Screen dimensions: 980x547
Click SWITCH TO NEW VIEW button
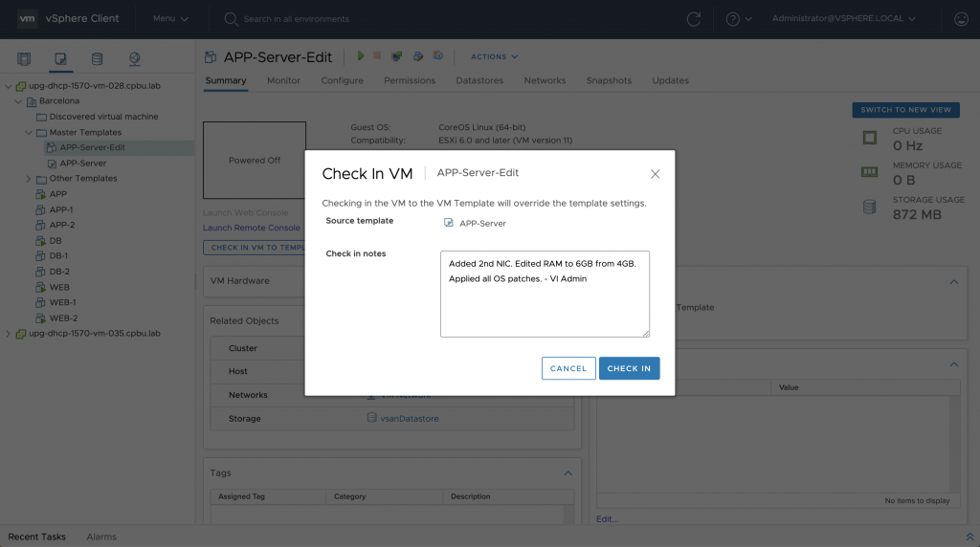(x=905, y=110)
